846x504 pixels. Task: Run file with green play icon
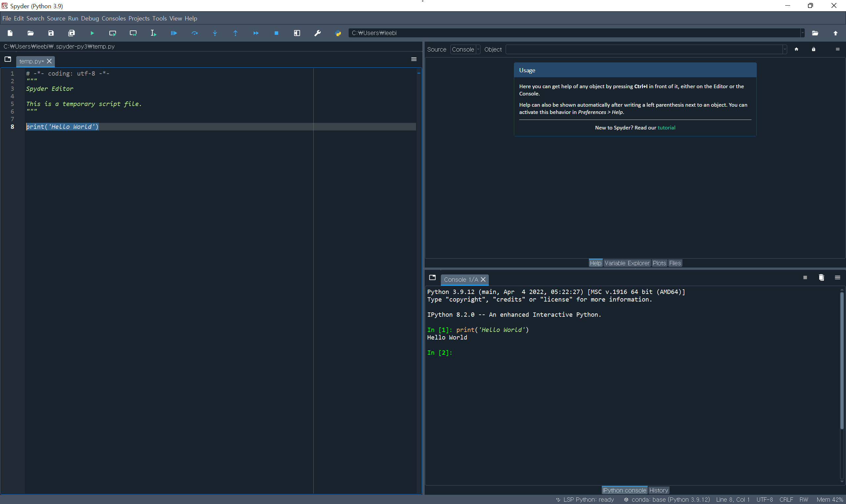(92, 33)
